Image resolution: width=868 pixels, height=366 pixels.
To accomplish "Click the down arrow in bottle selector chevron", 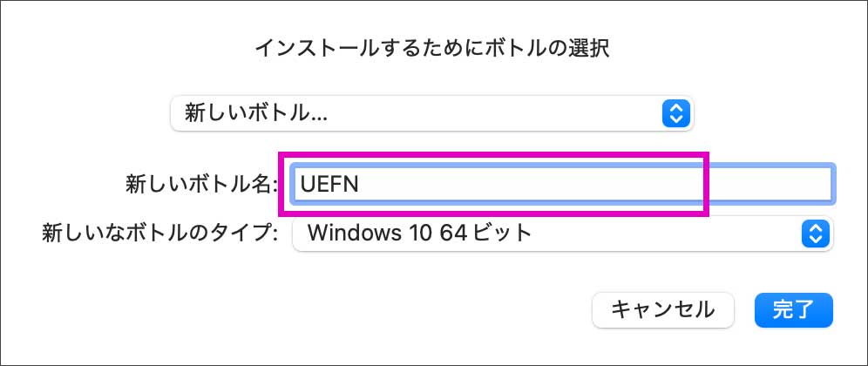I will coord(676,119).
